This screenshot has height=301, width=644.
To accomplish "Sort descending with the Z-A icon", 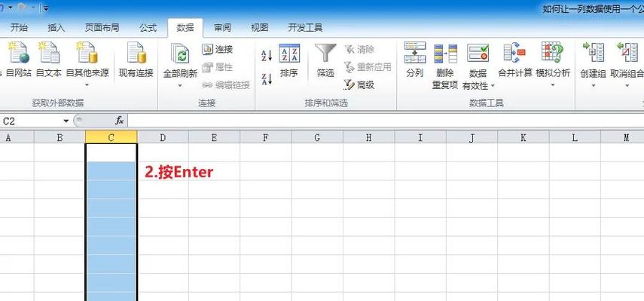I will 267,78.
